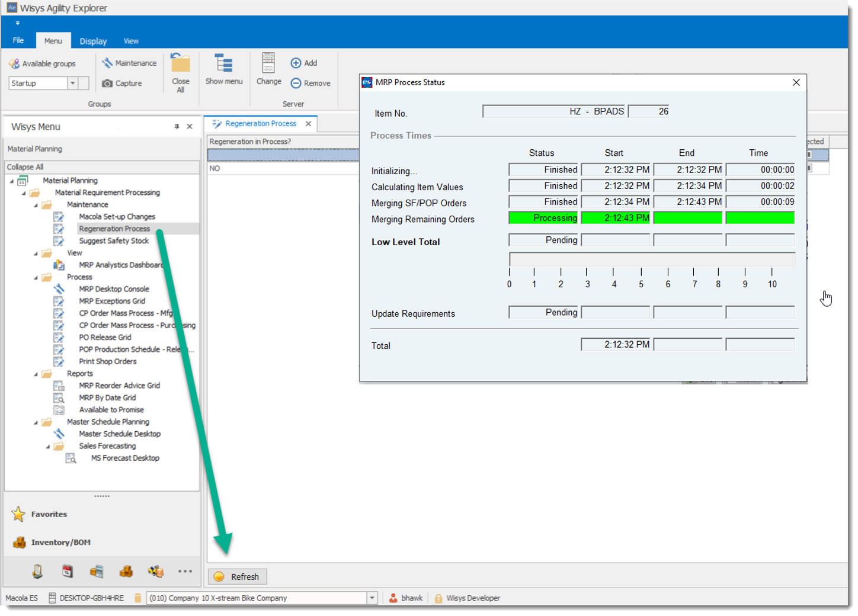The image size is (858, 616).
Task: Collapse Material Requirement Processing node
Action: click(x=24, y=193)
